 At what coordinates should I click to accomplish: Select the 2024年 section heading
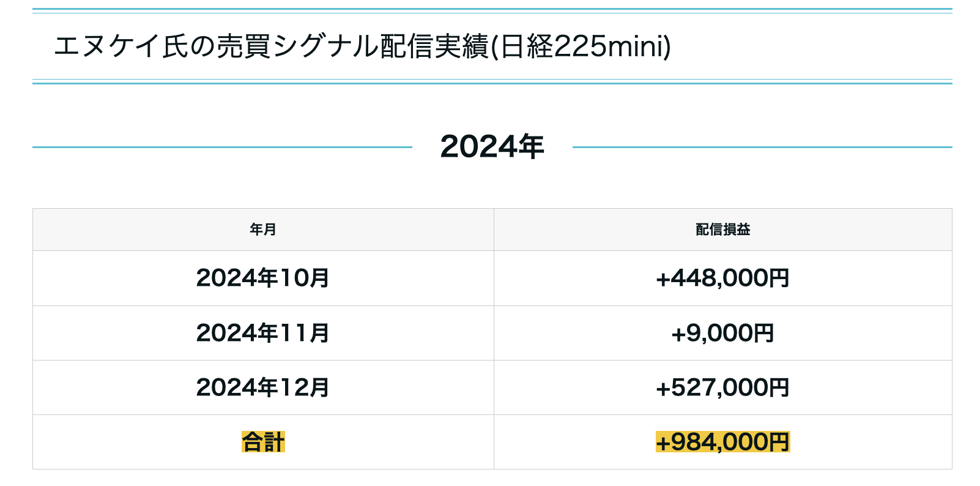click(x=492, y=147)
